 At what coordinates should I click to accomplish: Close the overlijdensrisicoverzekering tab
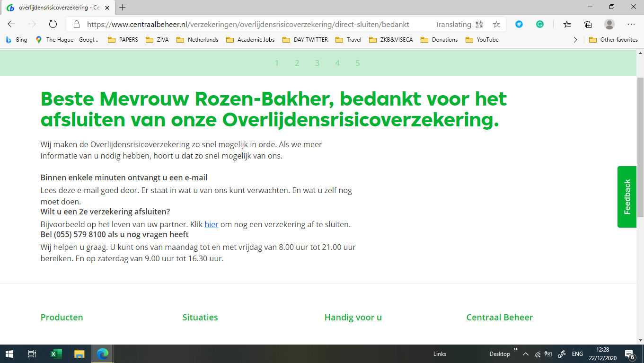coord(107,7)
